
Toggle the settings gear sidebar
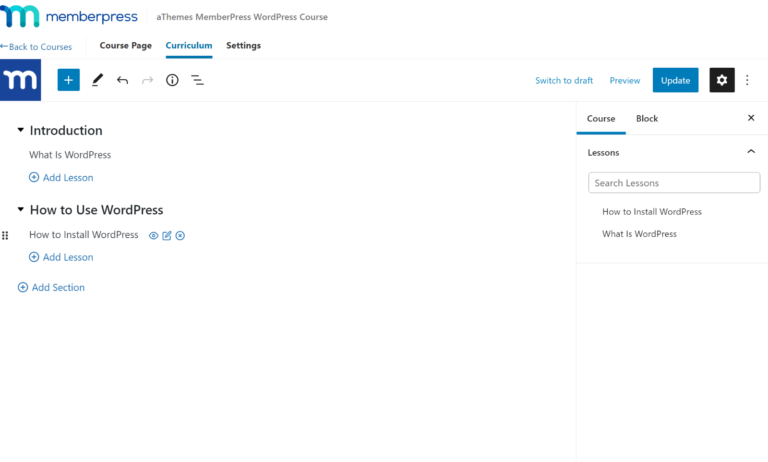point(722,80)
